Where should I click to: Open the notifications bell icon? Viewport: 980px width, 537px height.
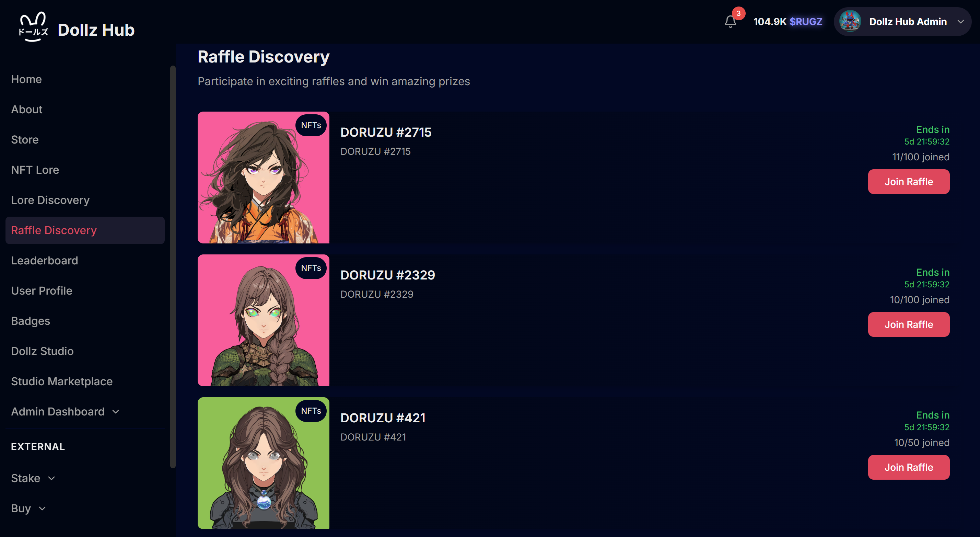point(730,22)
